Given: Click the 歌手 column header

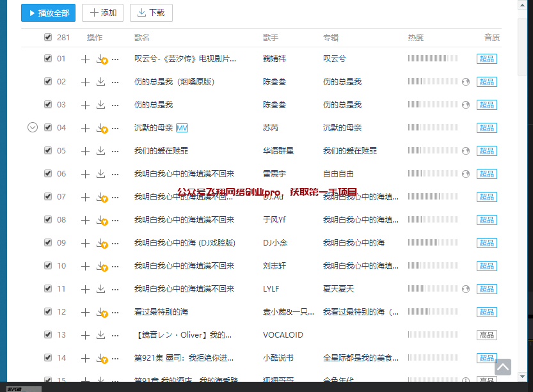Looking at the screenshot, I should coord(271,38).
